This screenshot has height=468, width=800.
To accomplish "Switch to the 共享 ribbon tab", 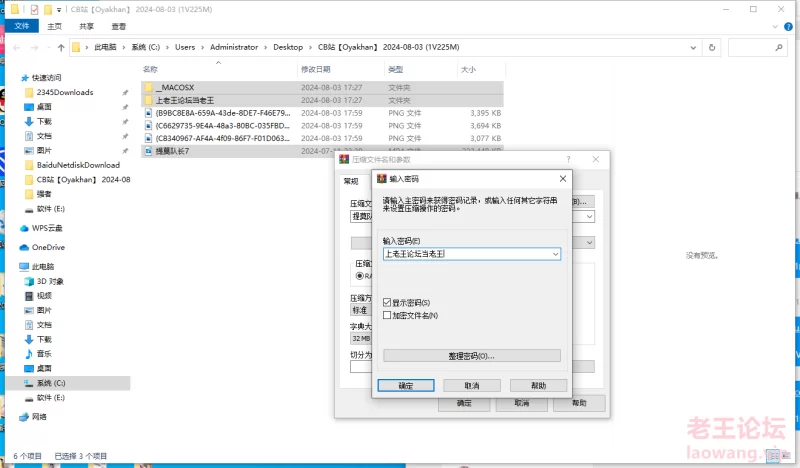I will 86,27.
